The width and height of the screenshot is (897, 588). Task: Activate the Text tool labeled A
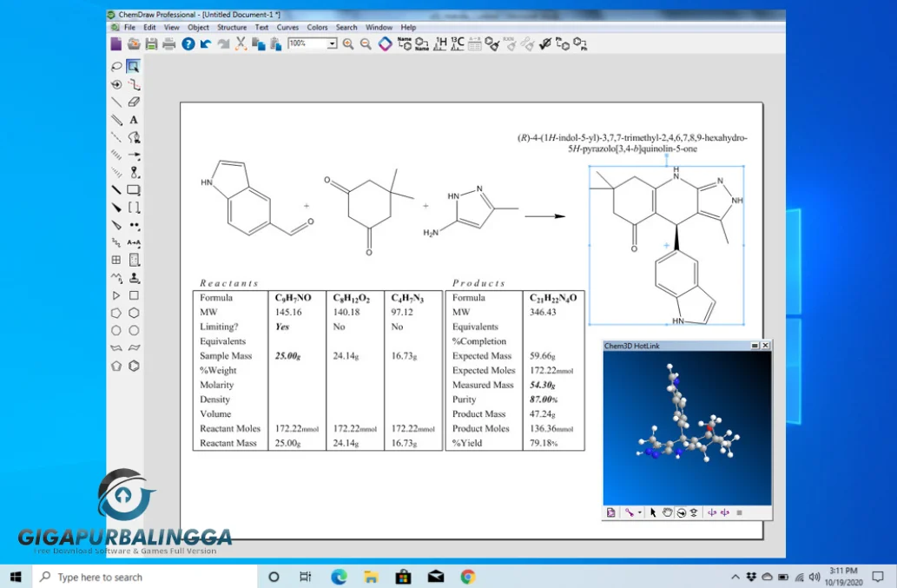(134, 120)
